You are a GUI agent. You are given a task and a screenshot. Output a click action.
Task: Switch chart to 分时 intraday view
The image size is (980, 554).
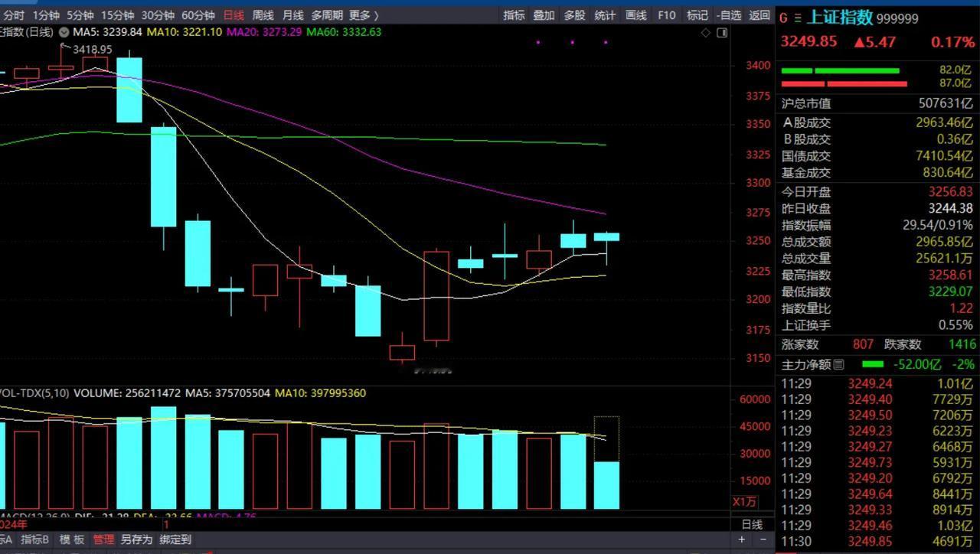(x=13, y=15)
